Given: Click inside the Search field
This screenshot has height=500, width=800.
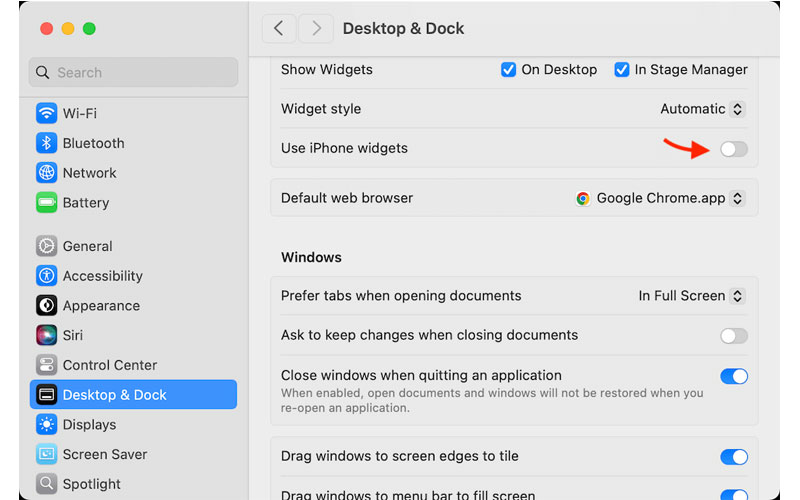Looking at the screenshot, I should (x=133, y=72).
